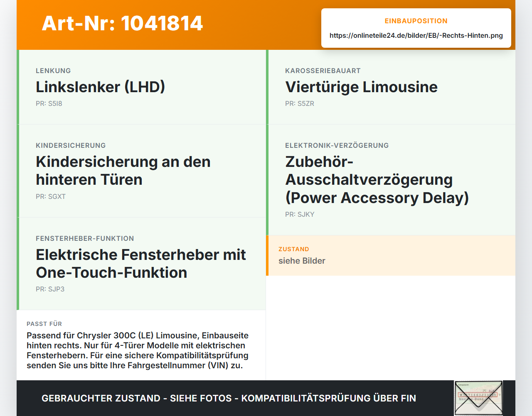Click the ZUSTAND label
The image size is (532, 416).
coord(294,249)
